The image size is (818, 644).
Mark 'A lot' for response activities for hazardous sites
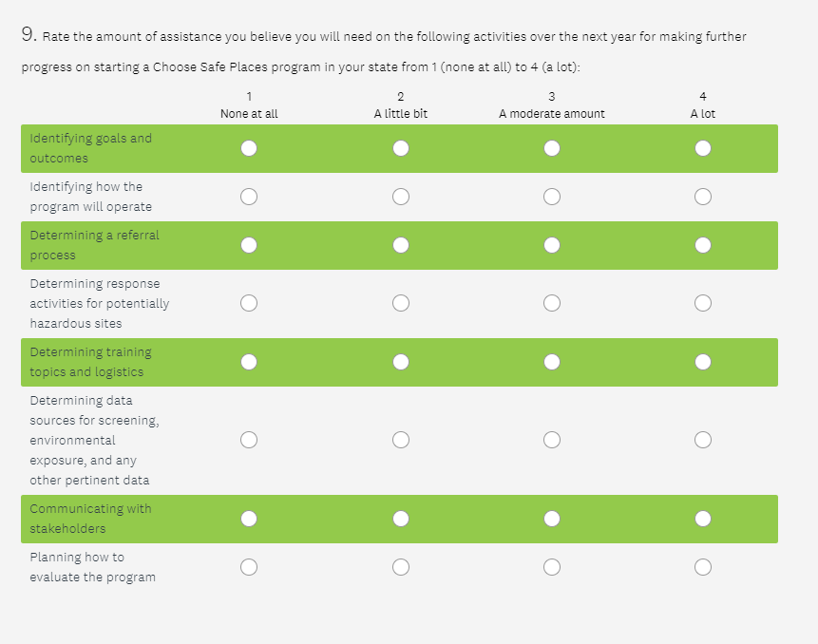[703, 303]
